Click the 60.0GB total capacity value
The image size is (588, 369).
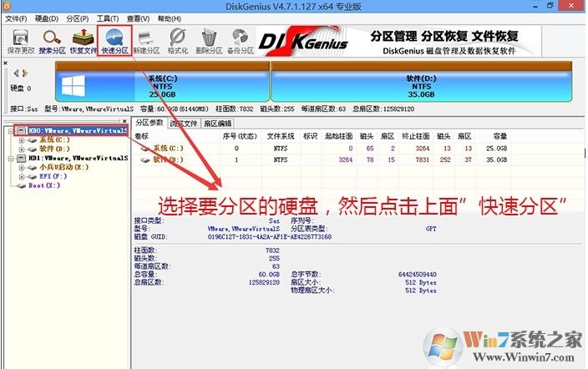tap(269, 275)
